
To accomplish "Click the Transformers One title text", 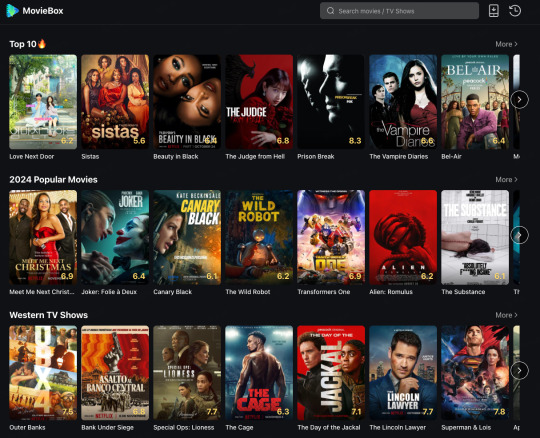I will (x=324, y=292).
